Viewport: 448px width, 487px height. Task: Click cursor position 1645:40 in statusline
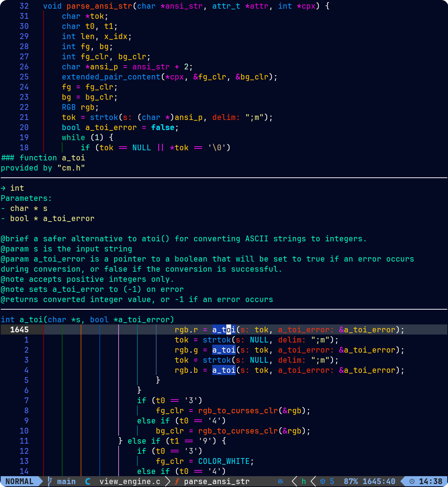[379, 482]
